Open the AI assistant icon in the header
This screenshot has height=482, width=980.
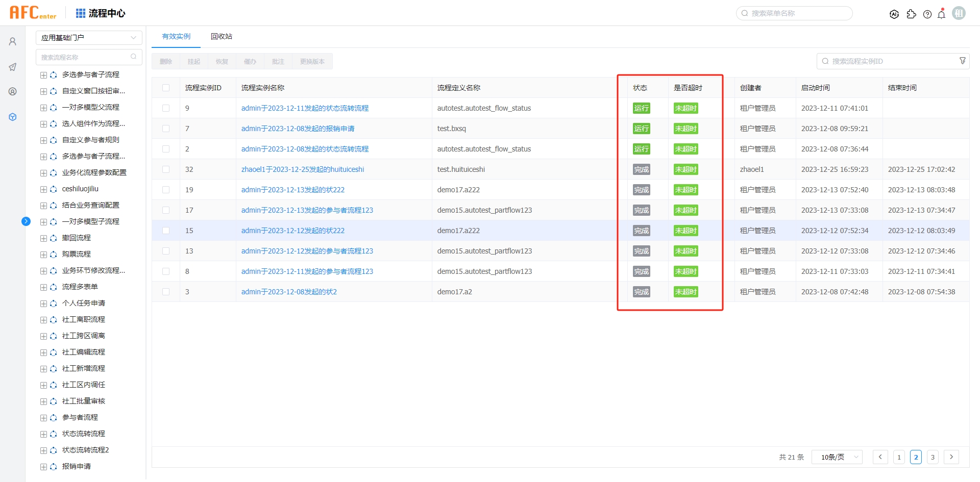(894, 14)
